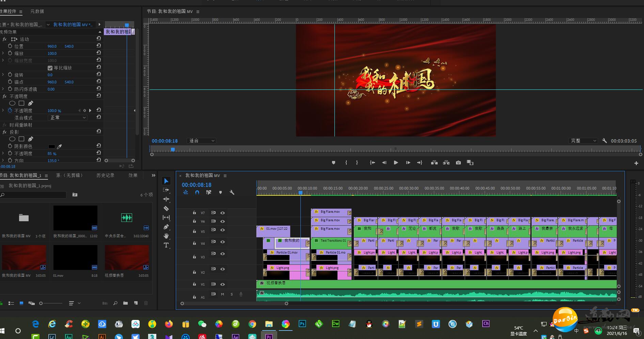Select the Ripple Edit tool
This screenshot has width=644, height=339.
coord(166,199)
